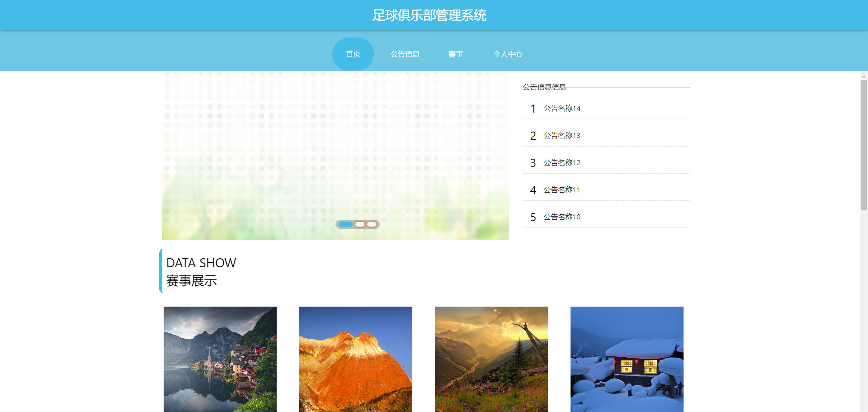Open 个人中心 in navigation bar
868x412 pixels.
pos(508,54)
